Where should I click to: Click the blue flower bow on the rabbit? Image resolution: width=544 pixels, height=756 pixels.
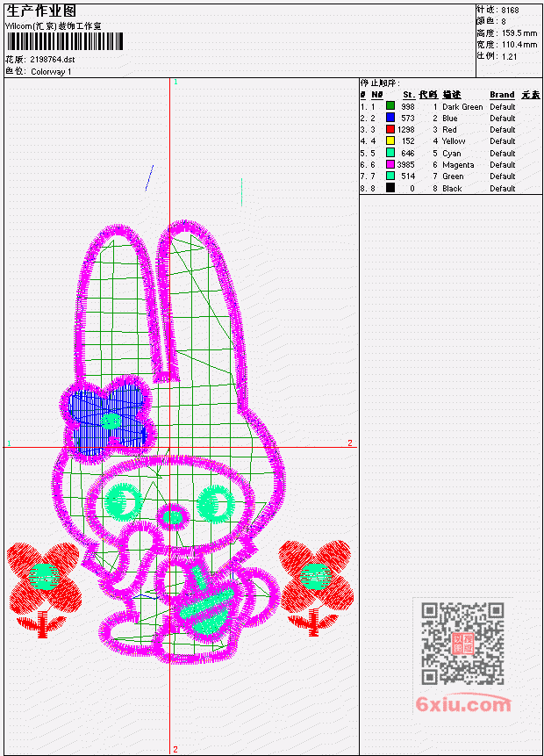click(109, 419)
